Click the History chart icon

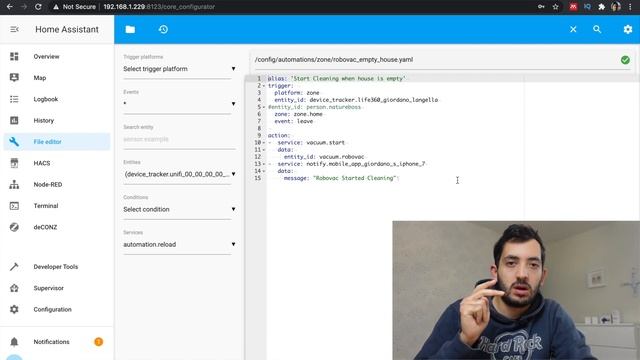point(14,120)
